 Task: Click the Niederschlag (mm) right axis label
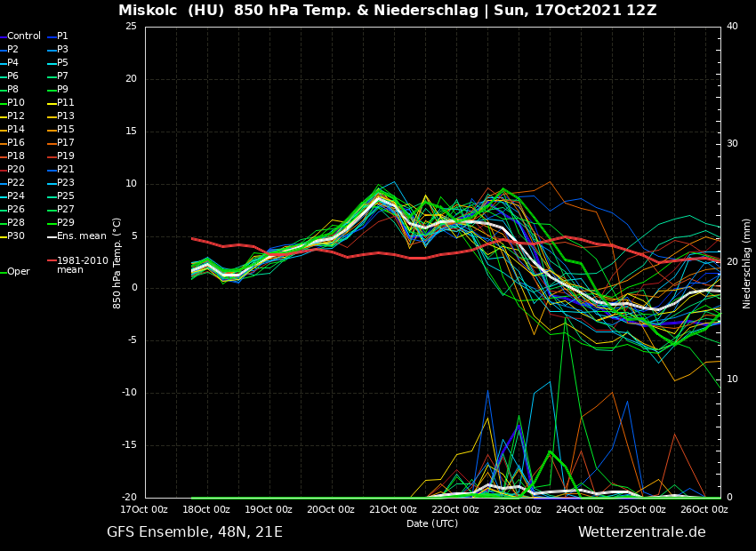[747, 263]
